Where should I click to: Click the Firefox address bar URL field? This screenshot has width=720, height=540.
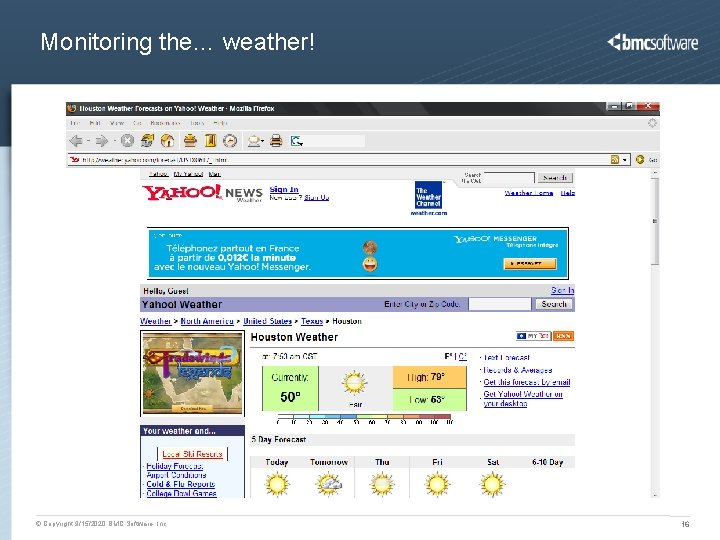coord(344,160)
